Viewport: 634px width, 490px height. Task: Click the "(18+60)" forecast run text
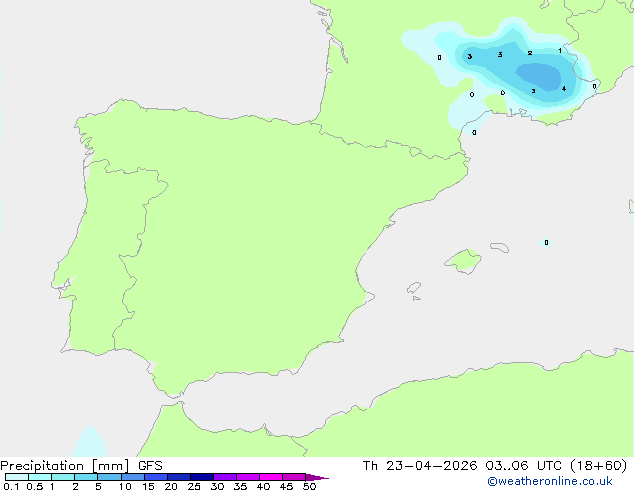pos(599,466)
